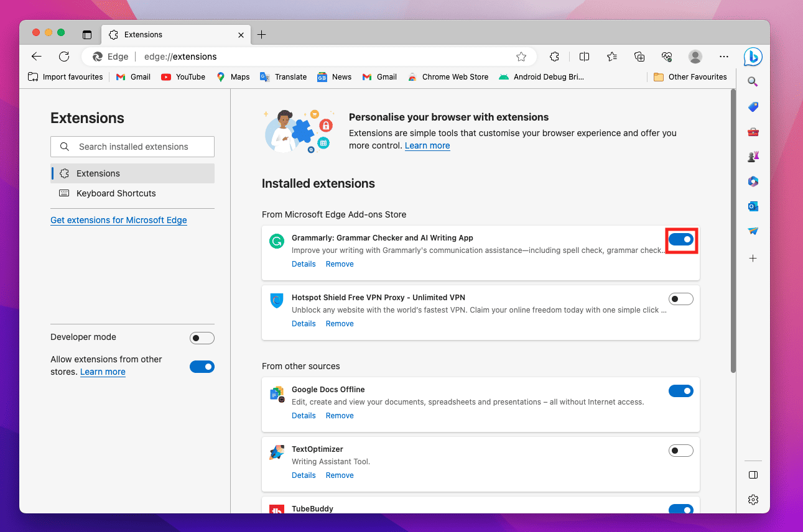
Task: Open Collections from the toolbar
Action: (x=639, y=57)
